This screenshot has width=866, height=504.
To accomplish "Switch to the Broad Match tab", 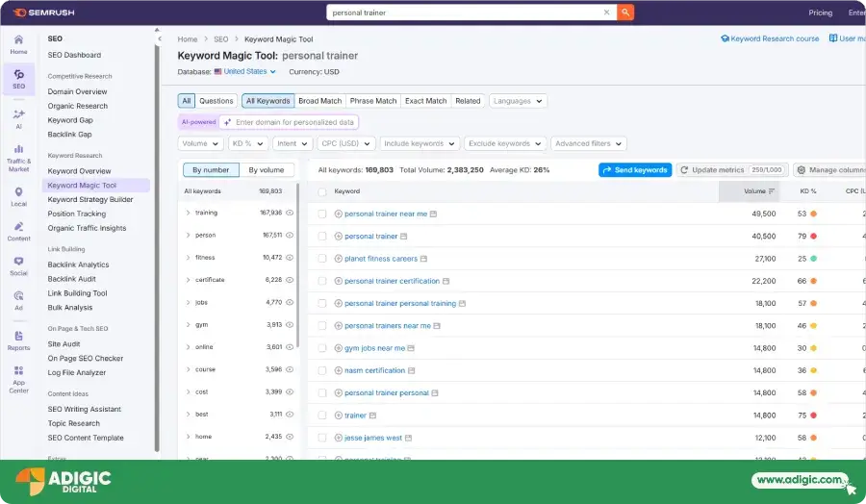I will [x=319, y=101].
